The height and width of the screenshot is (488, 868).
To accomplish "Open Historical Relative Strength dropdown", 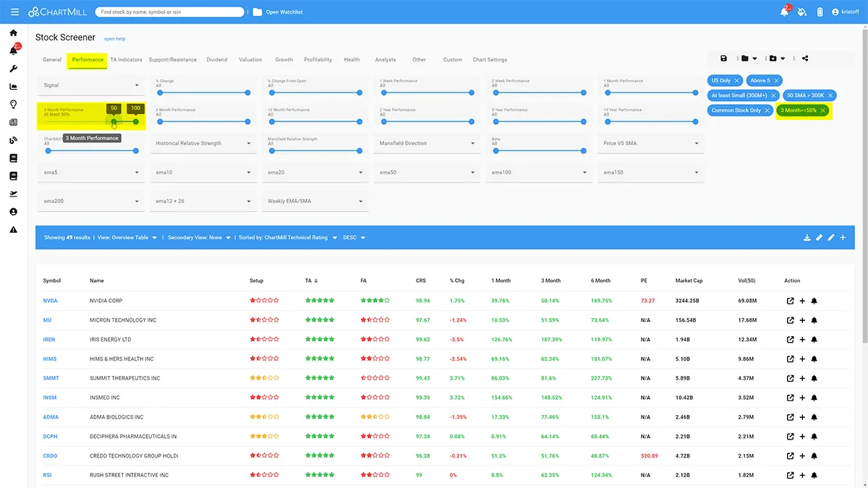I will [203, 143].
